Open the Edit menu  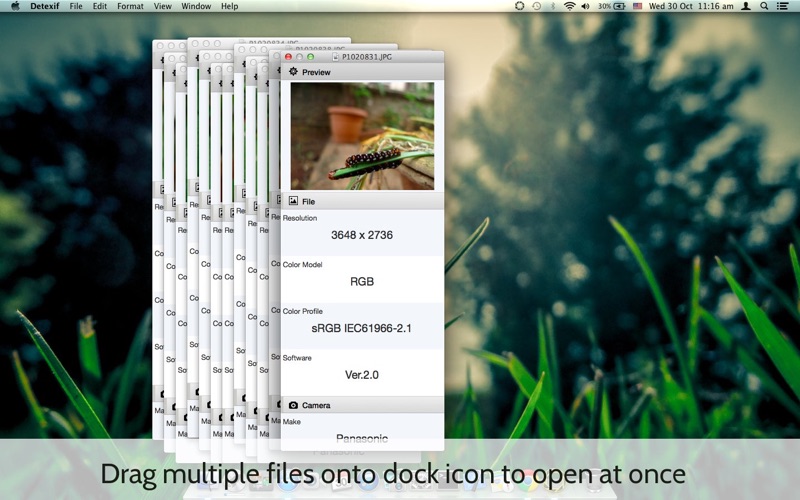[99, 6]
